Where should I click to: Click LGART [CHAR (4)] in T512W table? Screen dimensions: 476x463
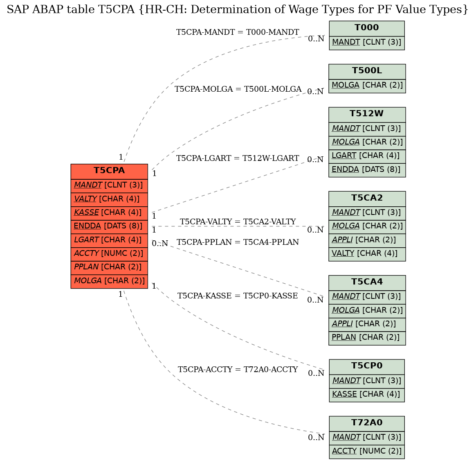367,156
